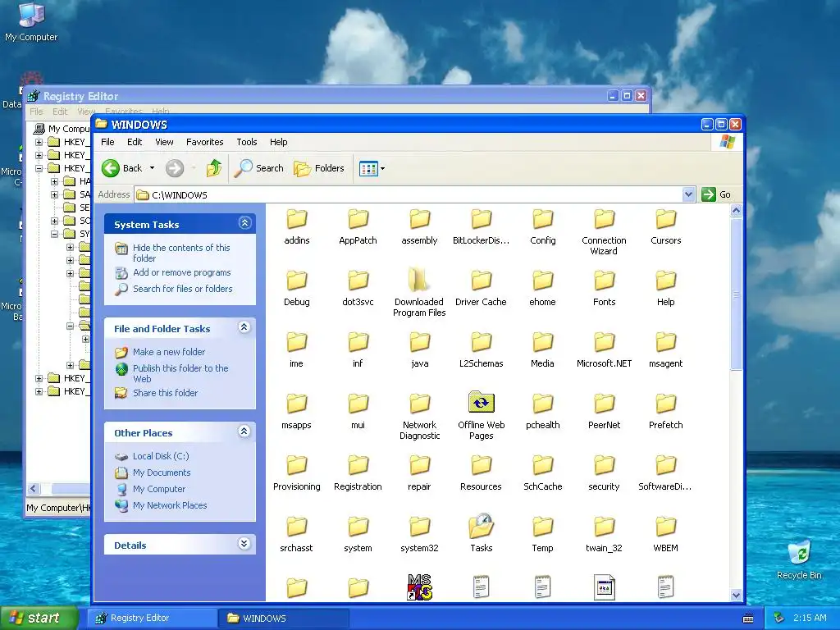Click the Go button
Screen dimensions: 840x630
click(x=715, y=194)
